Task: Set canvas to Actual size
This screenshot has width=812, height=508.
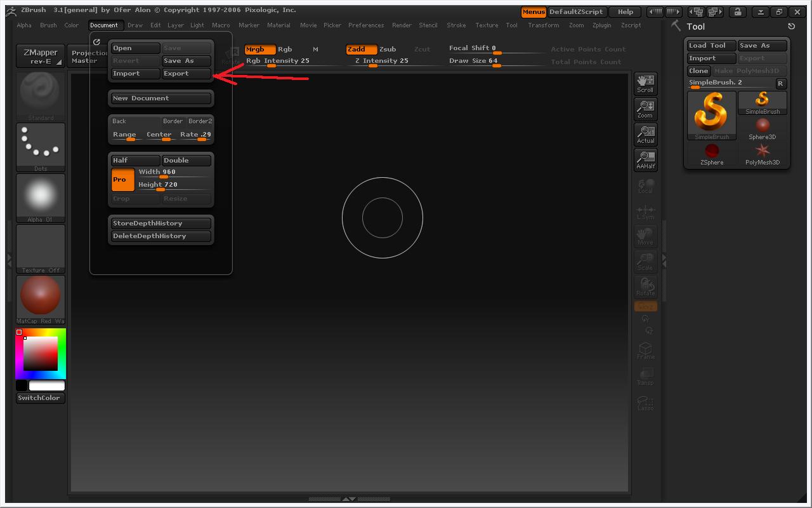Action: pos(645,135)
